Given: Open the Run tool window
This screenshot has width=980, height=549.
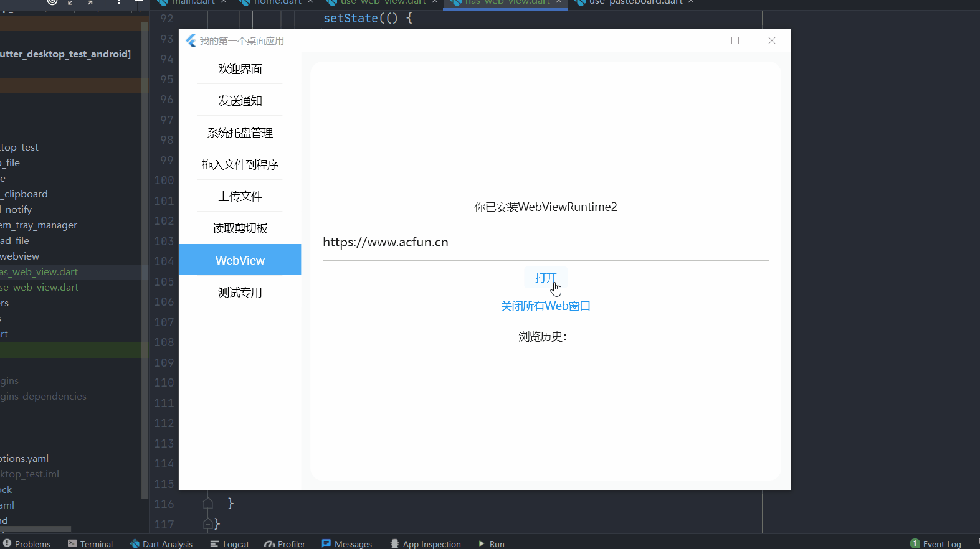Looking at the screenshot, I should coord(491,543).
